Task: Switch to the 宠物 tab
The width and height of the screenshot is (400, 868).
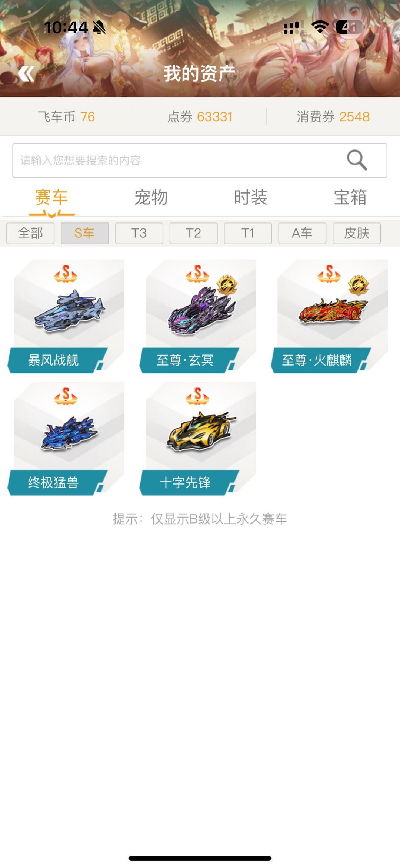Action: pyautogui.click(x=151, y=197)
